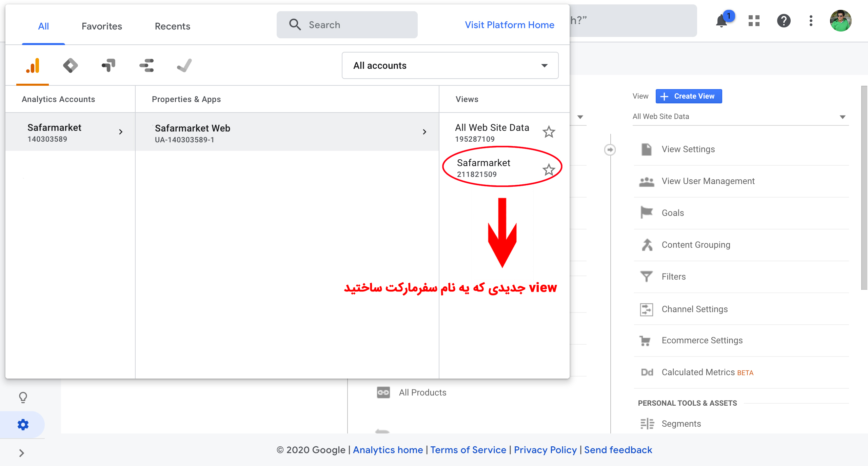This screenshot has height=466, width=868.
Task: Click the Discover lightbulb icon
Action: [23, 397]
